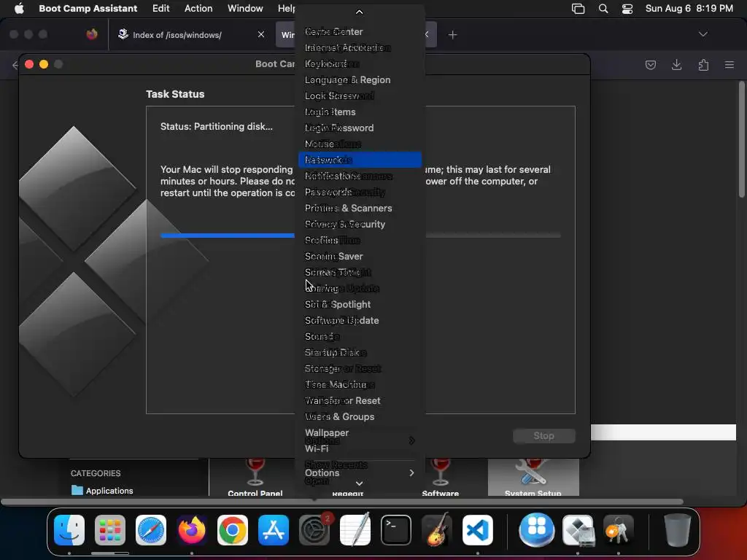Viewport: 747px width, 560px height.
Task: Open Spotlight search in menu bar
Action: pyautogui.click(x=603, y=9)
